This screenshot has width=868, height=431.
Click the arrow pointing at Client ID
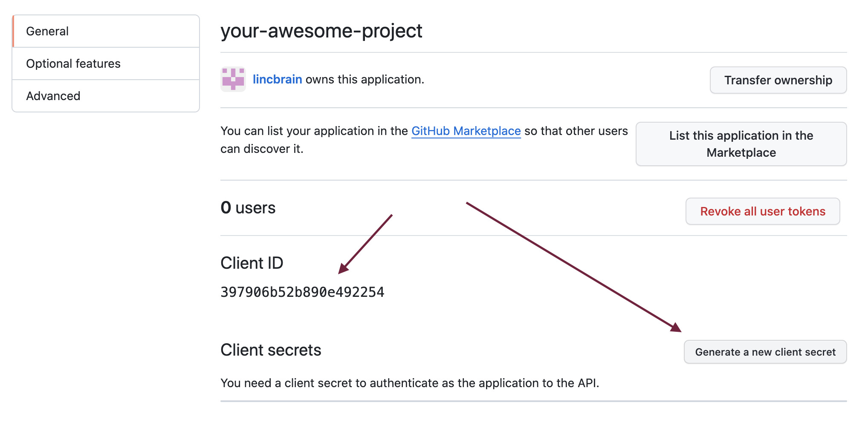coord(365,244)
